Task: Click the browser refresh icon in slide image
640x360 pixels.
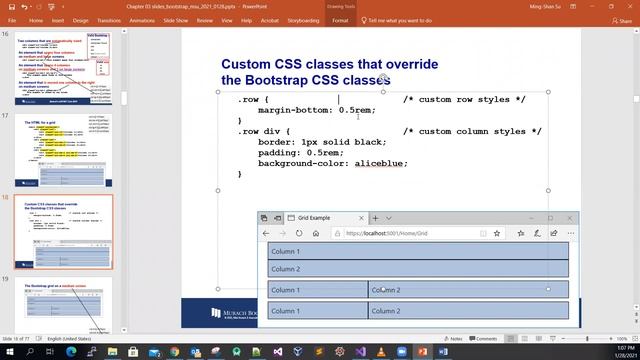Action: 299,233
